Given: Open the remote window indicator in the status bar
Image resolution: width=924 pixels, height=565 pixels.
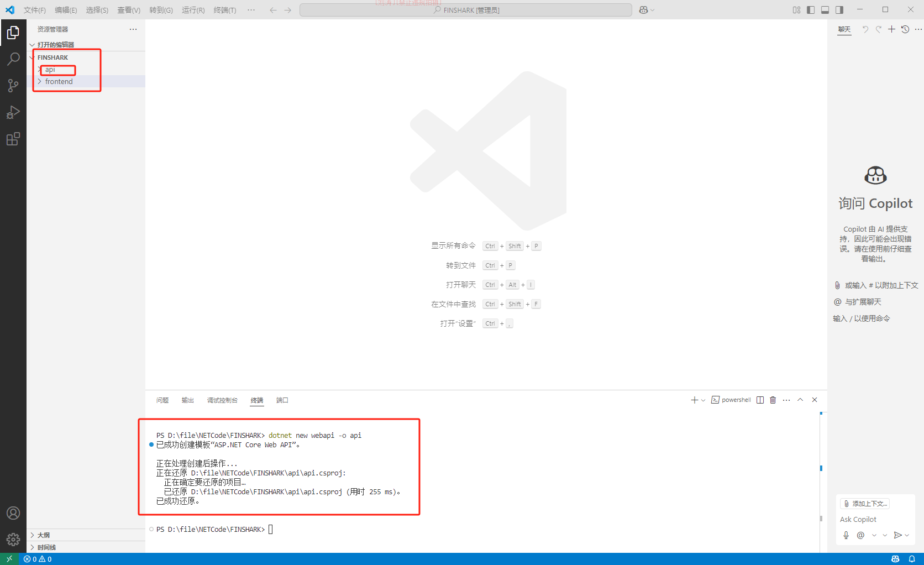Looking at the screenshot, I should tap(9, 559).
